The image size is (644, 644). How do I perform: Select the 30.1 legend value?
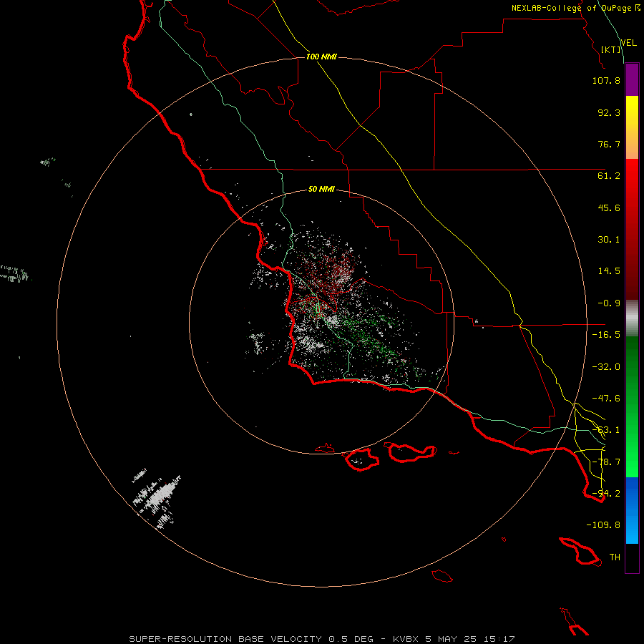tap(609, 240)
